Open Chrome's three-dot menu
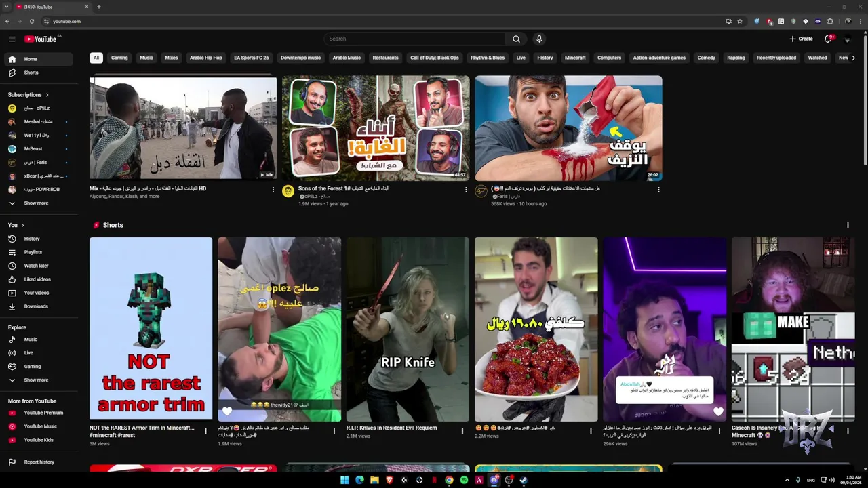Viewport: 868px width, 488px height. [x=860, y=21]
